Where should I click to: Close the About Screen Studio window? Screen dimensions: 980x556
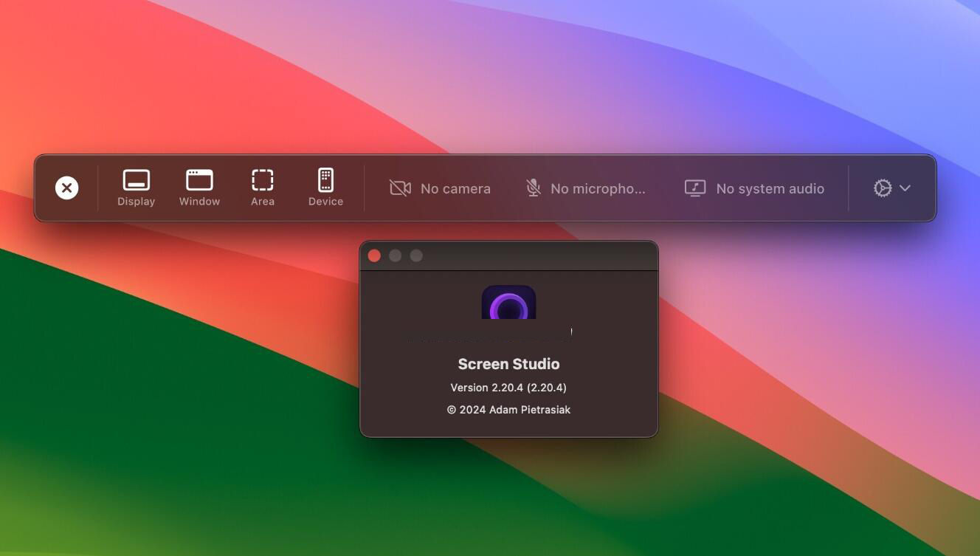[x=374, y=255]
